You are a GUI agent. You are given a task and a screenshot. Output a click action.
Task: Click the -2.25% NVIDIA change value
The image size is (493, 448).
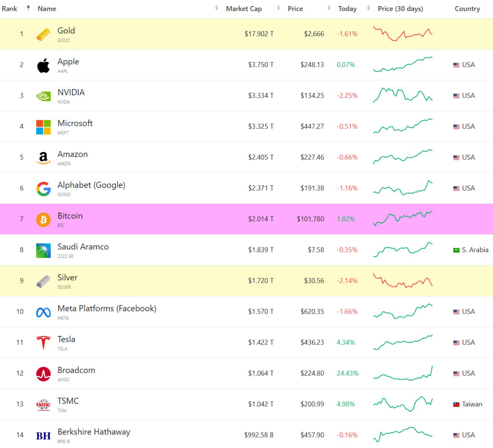(x=347, y=95)
